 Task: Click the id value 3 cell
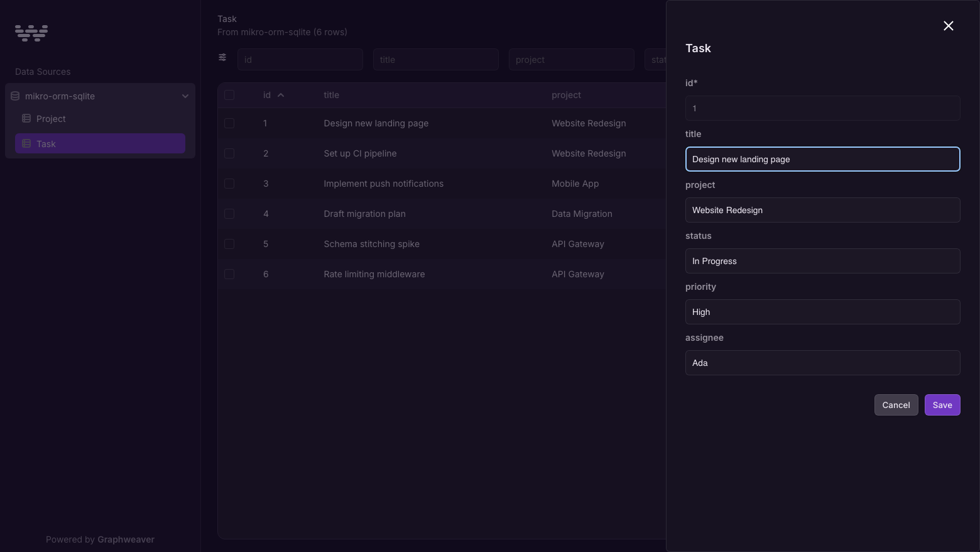click(266, 184)
